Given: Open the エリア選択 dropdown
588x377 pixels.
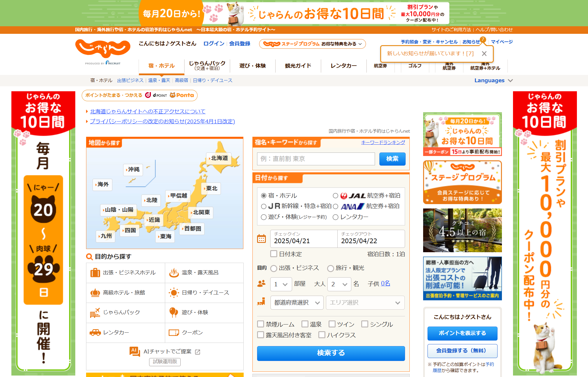Looking at the screenshot, I should [365, 303].
